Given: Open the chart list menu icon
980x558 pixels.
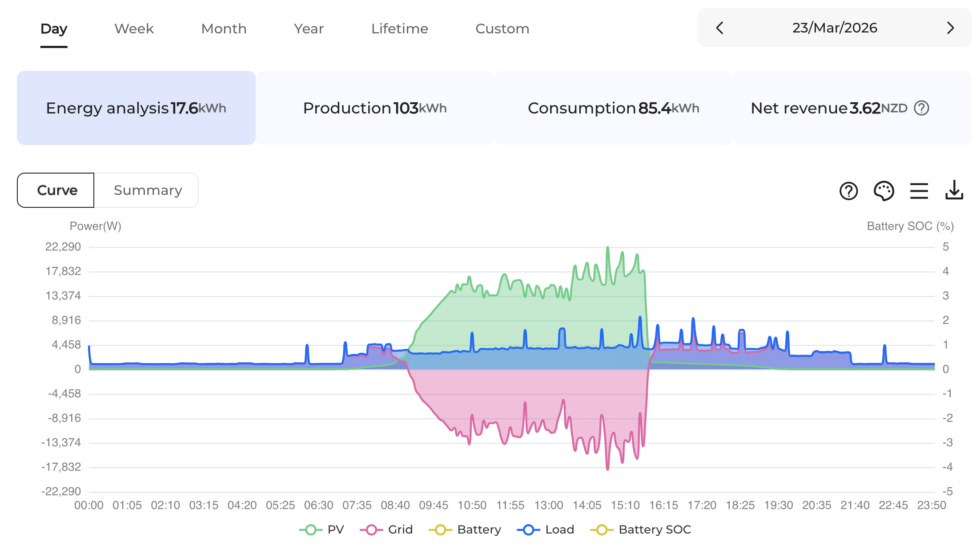Looking at the screenshot, I should coord(919,191).
